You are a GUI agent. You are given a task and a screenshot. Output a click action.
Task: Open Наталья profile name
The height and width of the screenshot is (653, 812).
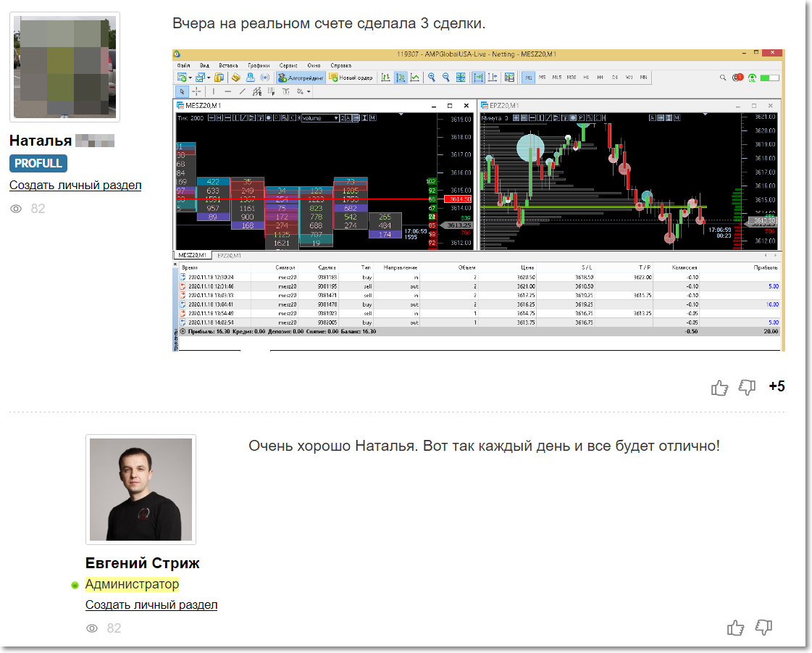[x=41, y=141]
